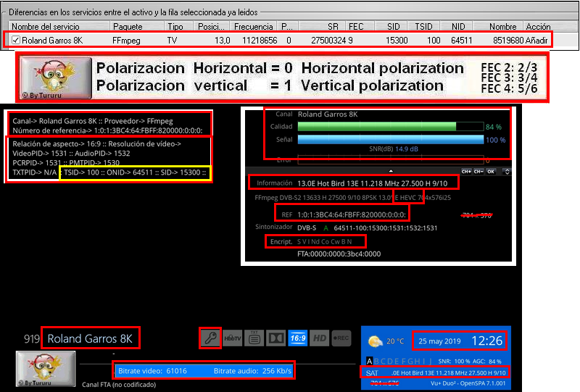The image size is (580, 392).
Task: Click the 'Bitrate audio: 256 Kb/s' text
Action: tap(252, 371)
